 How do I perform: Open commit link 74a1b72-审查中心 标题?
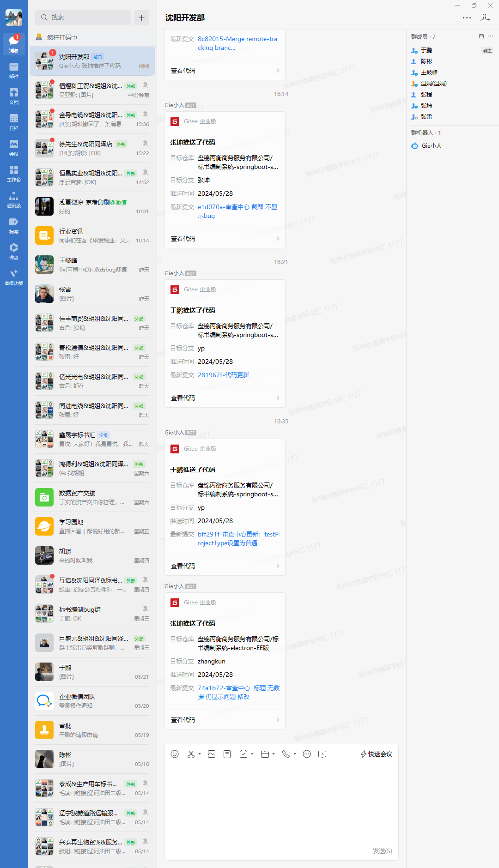click(238, 693)
